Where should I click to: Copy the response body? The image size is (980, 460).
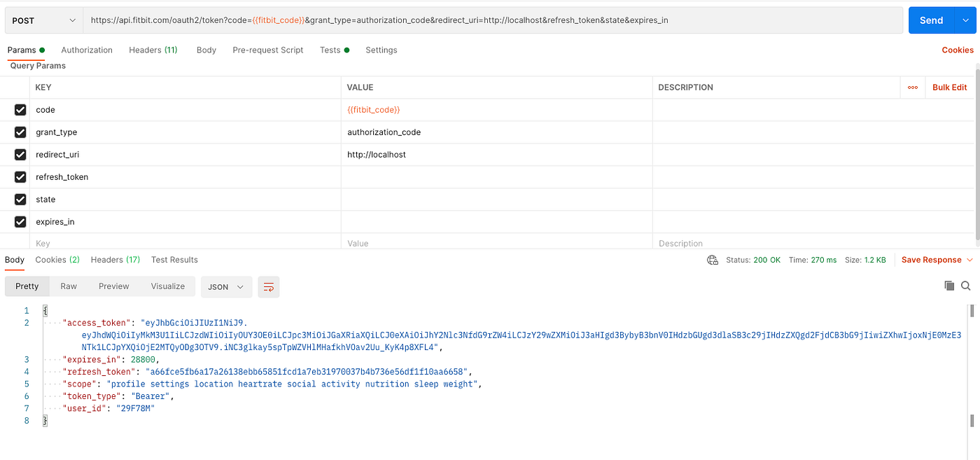click(x=949, y=286)
